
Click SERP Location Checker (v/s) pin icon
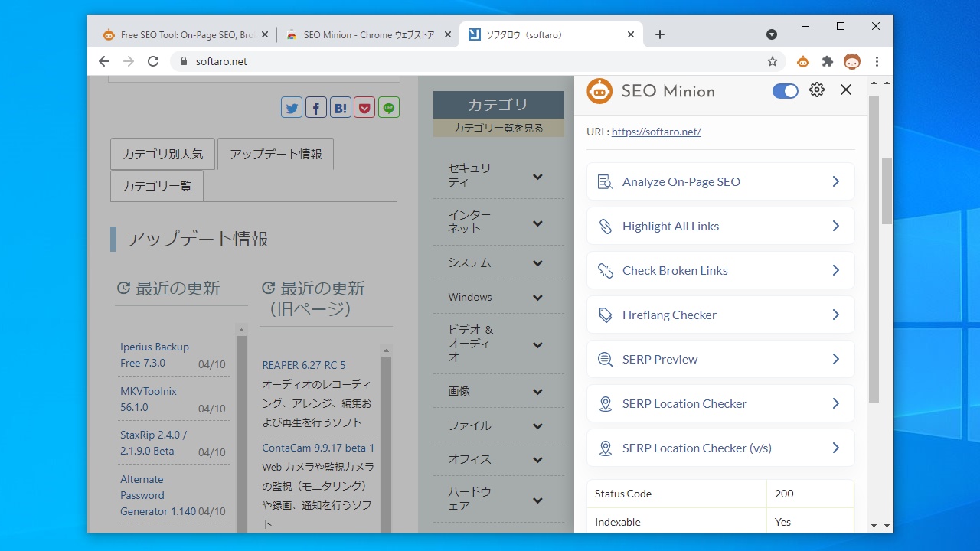[606, 448]
